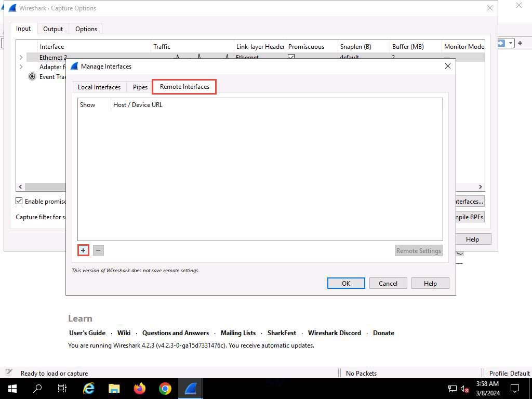Launch Google Chrome from the taskbar

(x=165, y=389)
